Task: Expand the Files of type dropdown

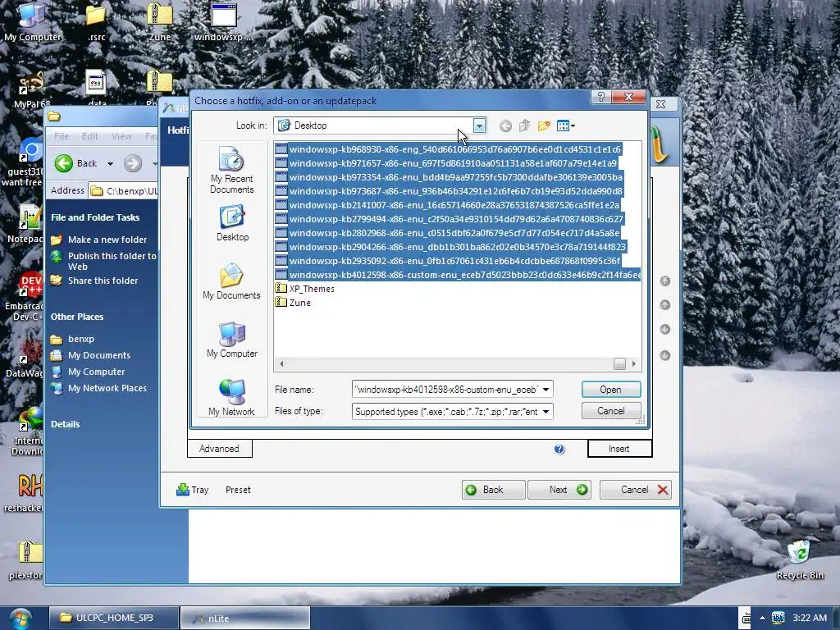Action: [x=546, y=412]
